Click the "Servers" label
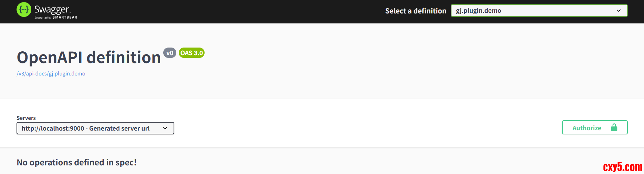 26,118
